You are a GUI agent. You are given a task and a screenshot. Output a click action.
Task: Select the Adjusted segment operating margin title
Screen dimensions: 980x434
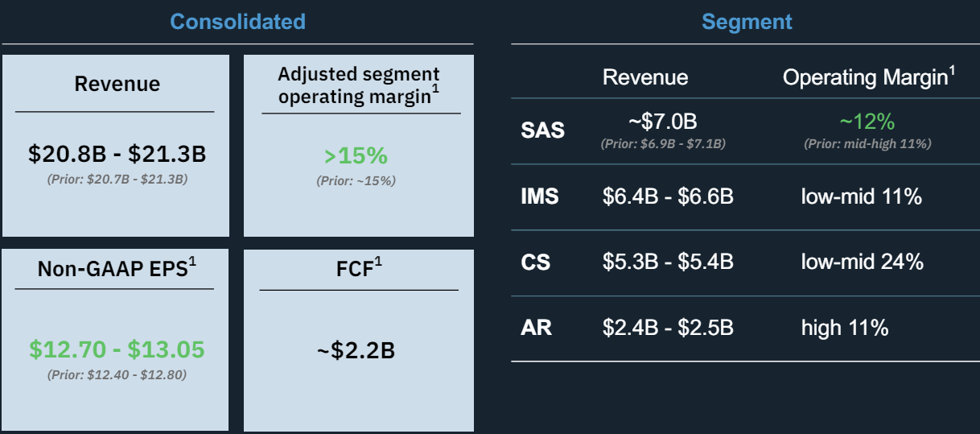tap(359, 85)
